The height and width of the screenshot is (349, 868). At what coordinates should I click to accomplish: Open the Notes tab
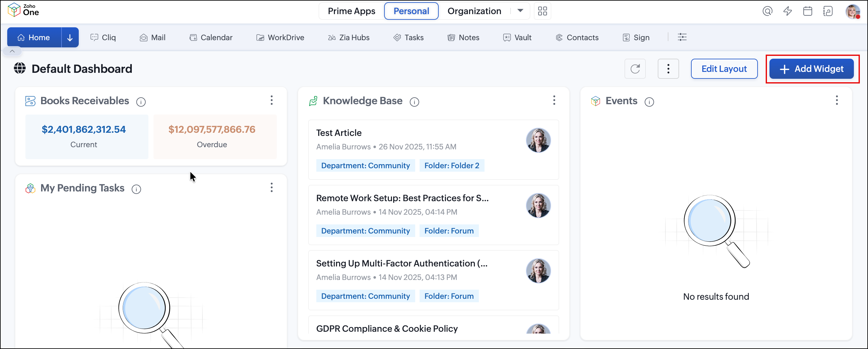point(463,37)
